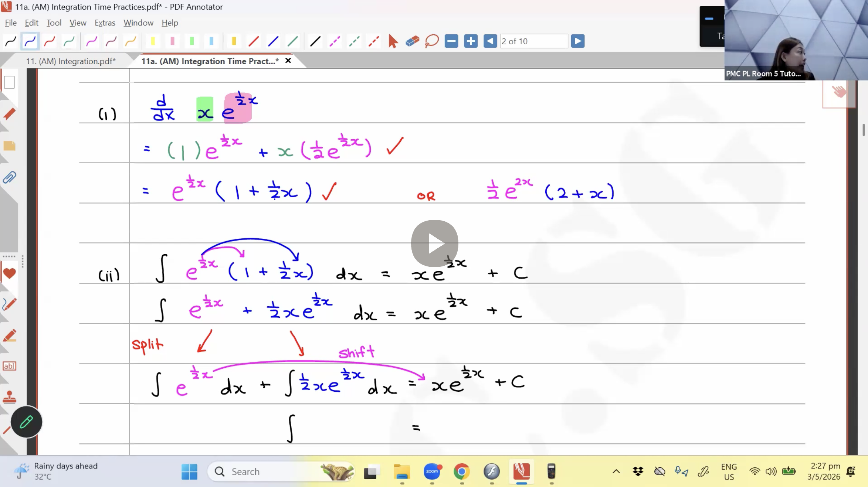868x487 pixels.
Task: Select the red pen preset
Action: [x=50, y=41]
